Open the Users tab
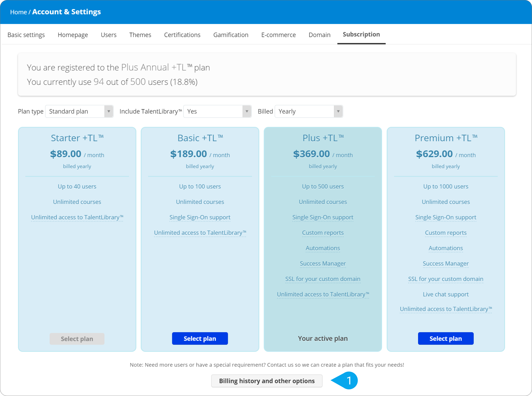 (109, 35)
